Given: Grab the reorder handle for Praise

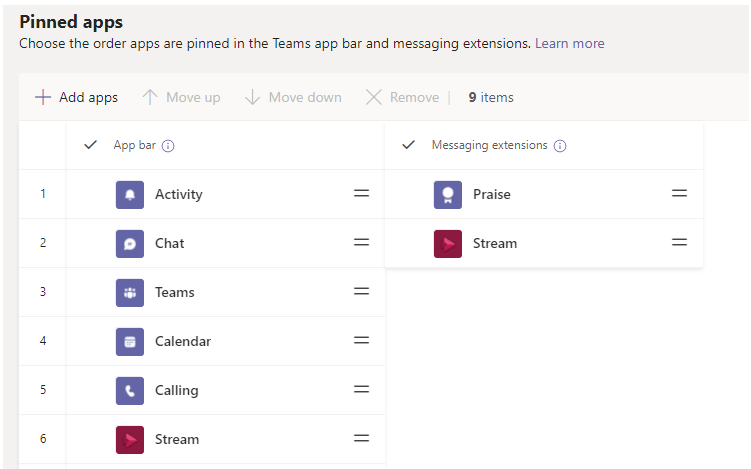Looking at the screenshot, I should [x=680, y=194].
